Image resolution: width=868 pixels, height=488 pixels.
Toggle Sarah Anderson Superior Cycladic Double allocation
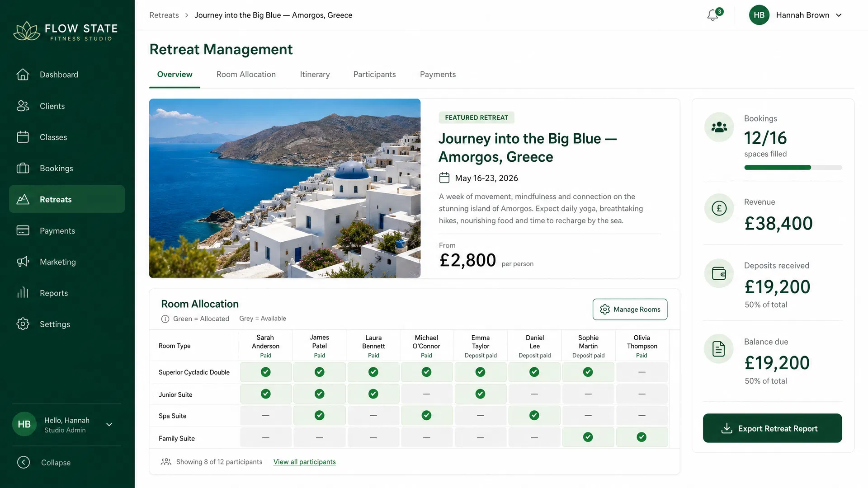(266, 372)
